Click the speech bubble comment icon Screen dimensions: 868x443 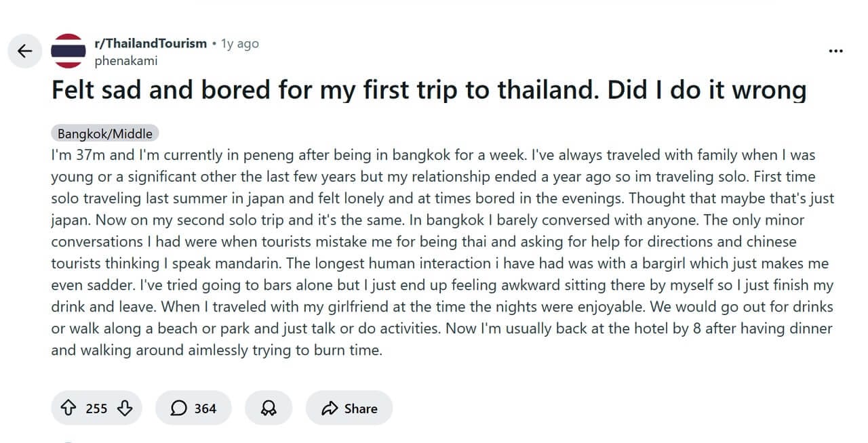point(179,408)
